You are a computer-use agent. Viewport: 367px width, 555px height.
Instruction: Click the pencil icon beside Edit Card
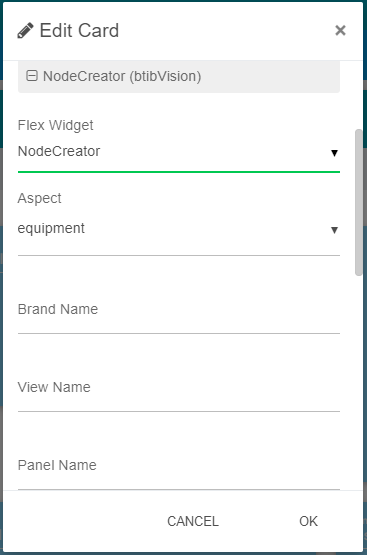coord(25,30)
